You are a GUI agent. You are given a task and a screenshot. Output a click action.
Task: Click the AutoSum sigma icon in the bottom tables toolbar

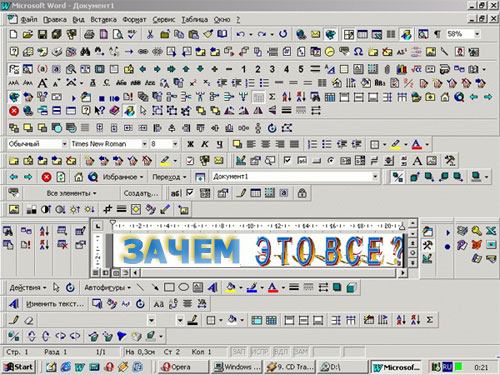430,320
